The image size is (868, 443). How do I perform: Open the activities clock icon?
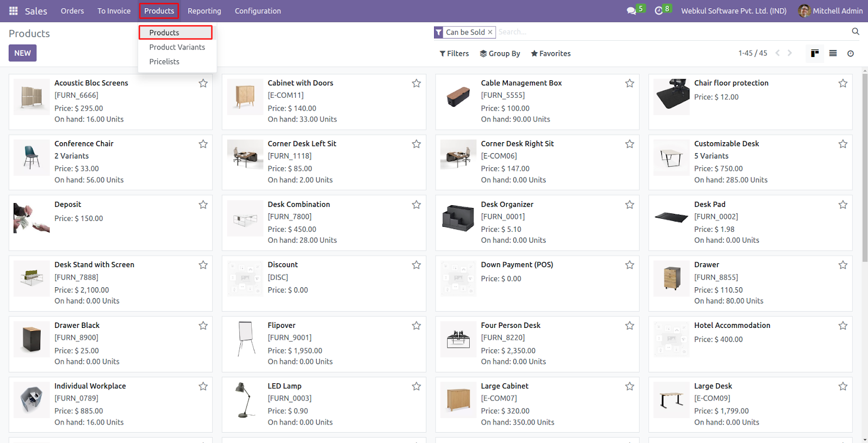pyautogui.click(x=659, y=11)
